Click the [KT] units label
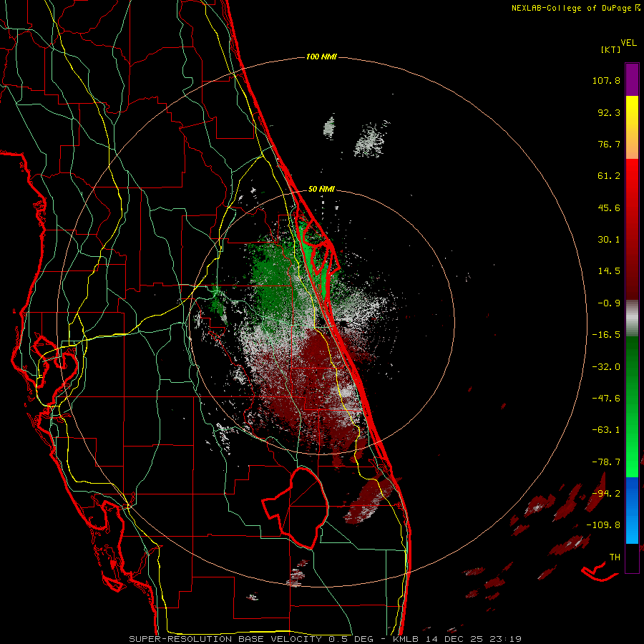Image resolution: width=644 pixels, height=644 pixels. (610, 49)
